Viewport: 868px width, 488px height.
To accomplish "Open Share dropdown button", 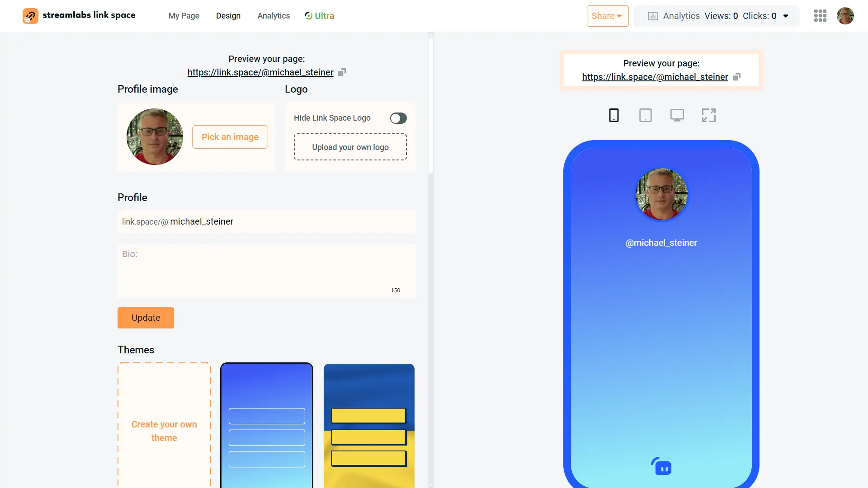I will click(608, 15).
